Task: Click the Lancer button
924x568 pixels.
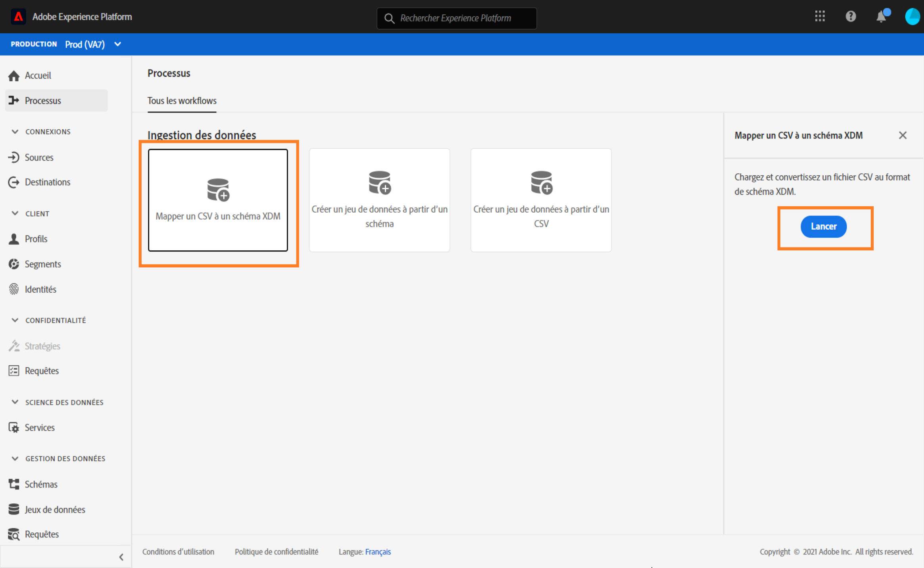Action: click(823, 226)
